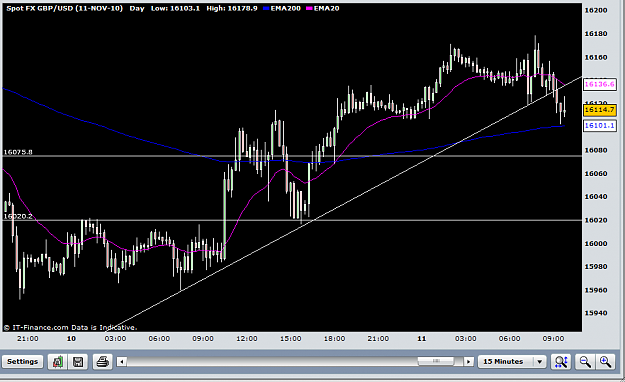Image resolution: width=625 pixels, height=382 pixels.
Task: Print the chart using the printer icon
Action: (102, 362)
